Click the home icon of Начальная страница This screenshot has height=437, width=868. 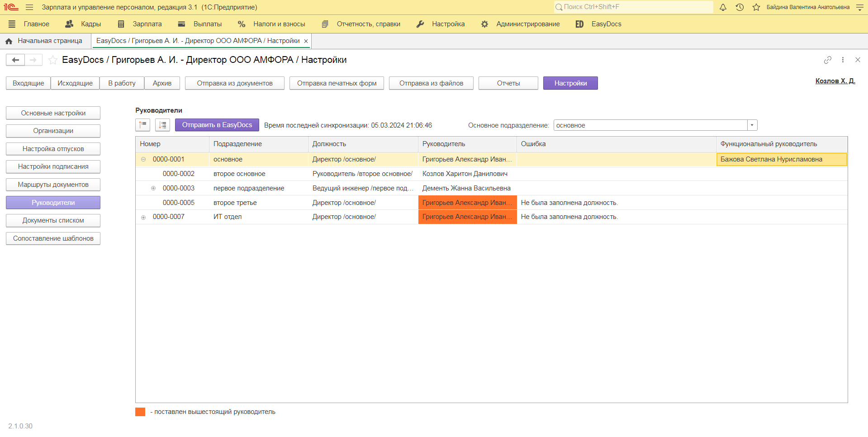9,41
